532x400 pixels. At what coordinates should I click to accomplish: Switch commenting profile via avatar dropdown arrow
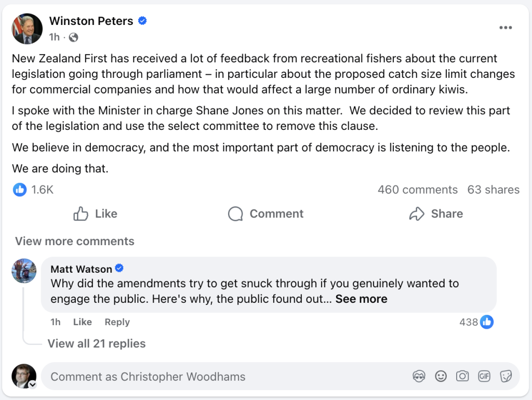(32, 385)
